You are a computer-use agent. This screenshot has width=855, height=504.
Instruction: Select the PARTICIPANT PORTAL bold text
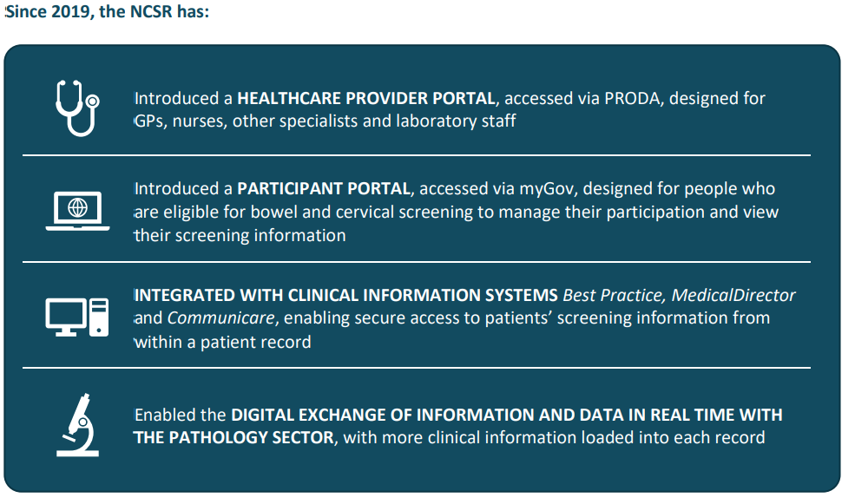click(324, 188)
